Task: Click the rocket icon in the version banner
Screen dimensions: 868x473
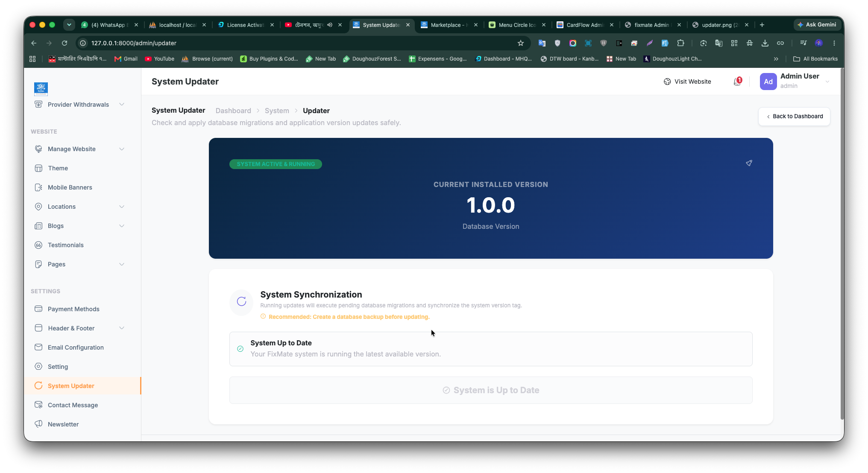Action: pyautogui.click(x=749, y=163)
